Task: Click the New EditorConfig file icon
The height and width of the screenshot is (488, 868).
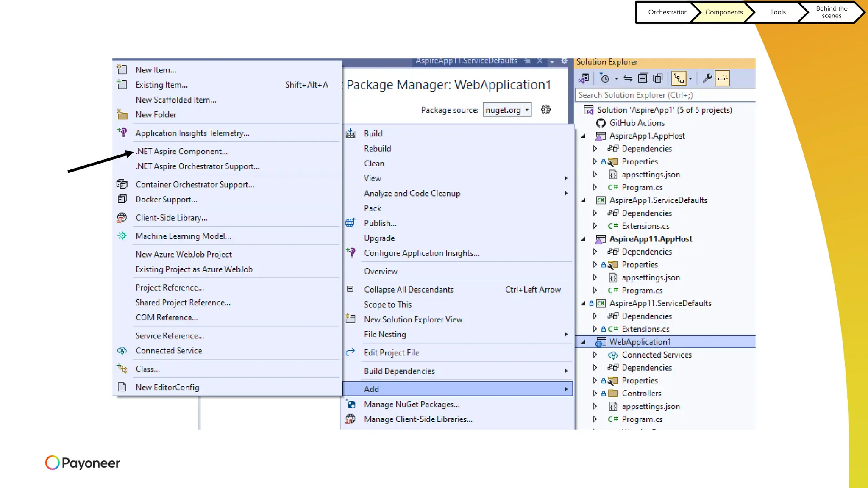Action: click(x=122, y=387)
